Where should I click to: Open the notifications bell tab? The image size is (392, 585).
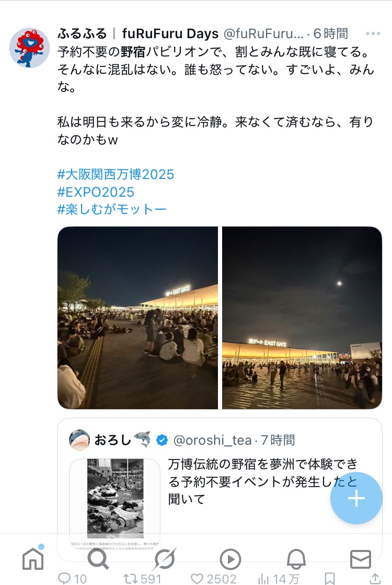click(296, 559)
